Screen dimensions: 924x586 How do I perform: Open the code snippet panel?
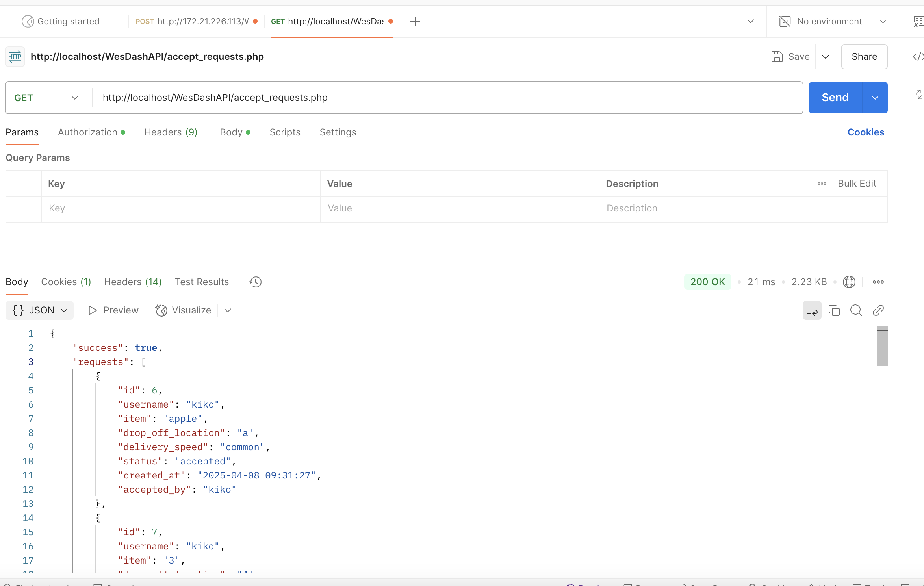[x=918, y=57]
